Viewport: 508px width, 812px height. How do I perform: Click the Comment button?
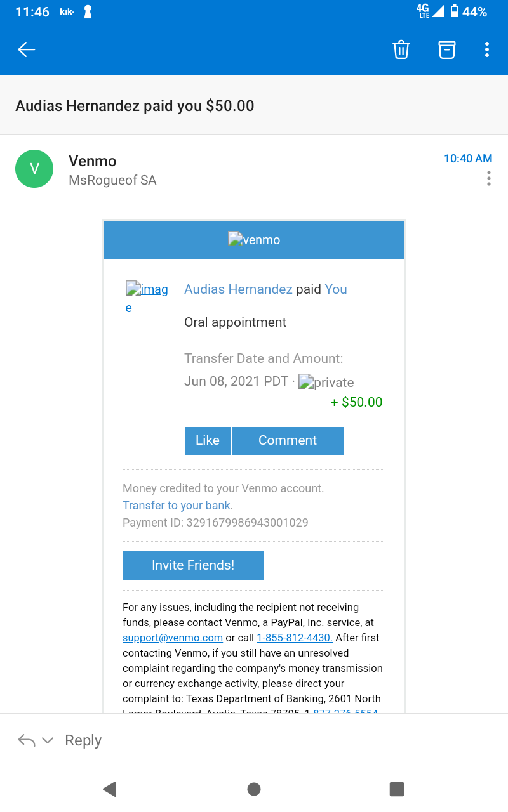click(288, 441)
